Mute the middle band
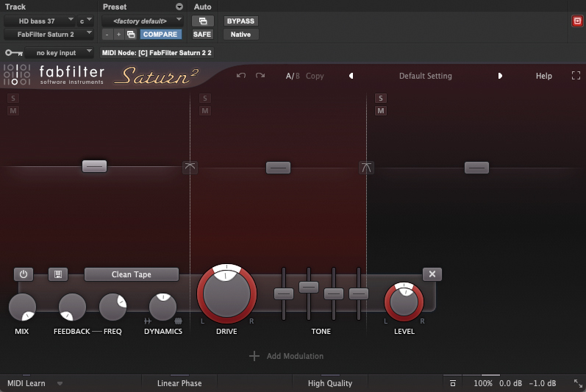586x392 pixels. coord(205,110)
